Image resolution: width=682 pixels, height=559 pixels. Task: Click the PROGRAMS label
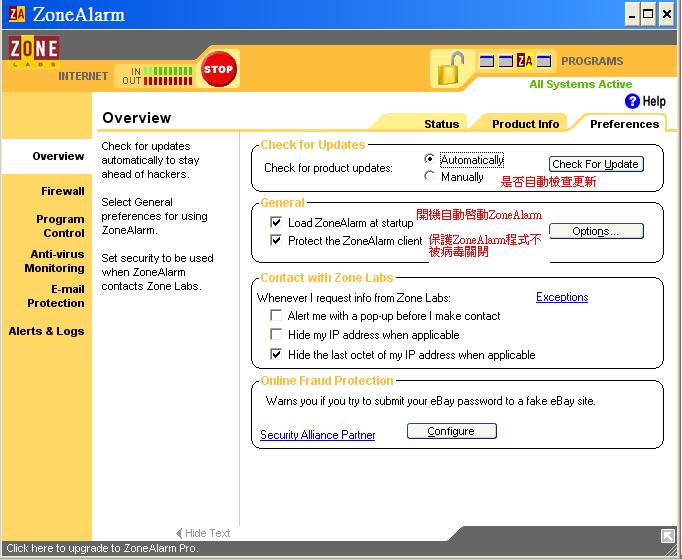click(592, 61)
